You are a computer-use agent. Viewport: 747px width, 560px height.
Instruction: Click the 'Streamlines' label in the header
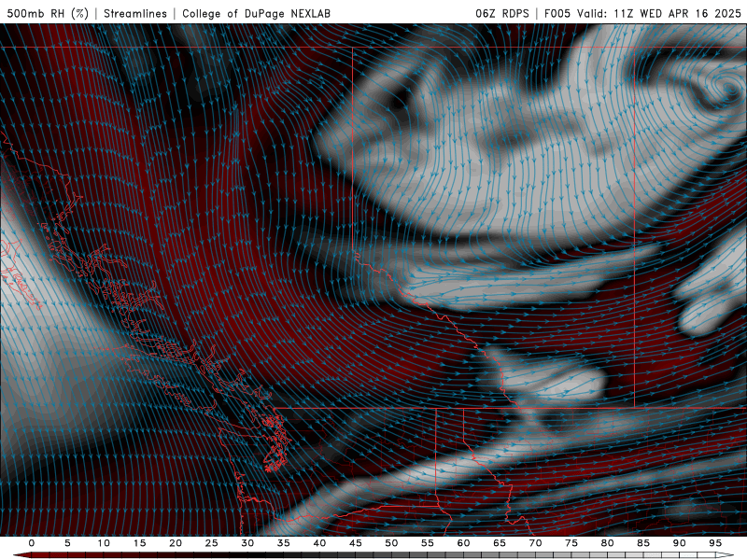(x=135, y=13)
